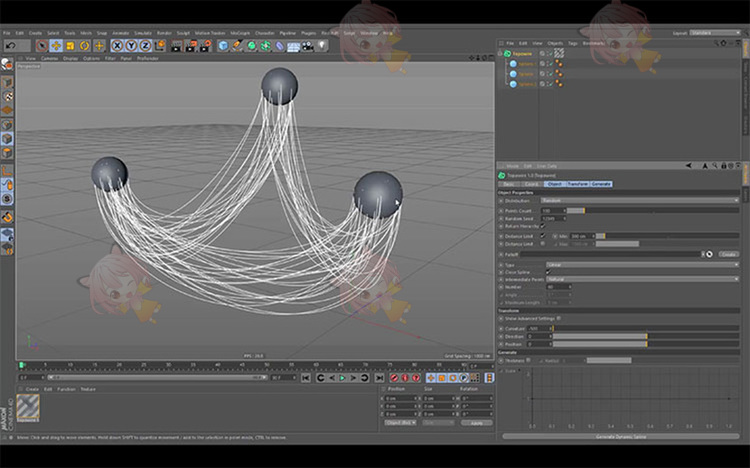Open the Distribution dropdown
The height and width of the screenshot is (468, 750).
tap(640, 201)
